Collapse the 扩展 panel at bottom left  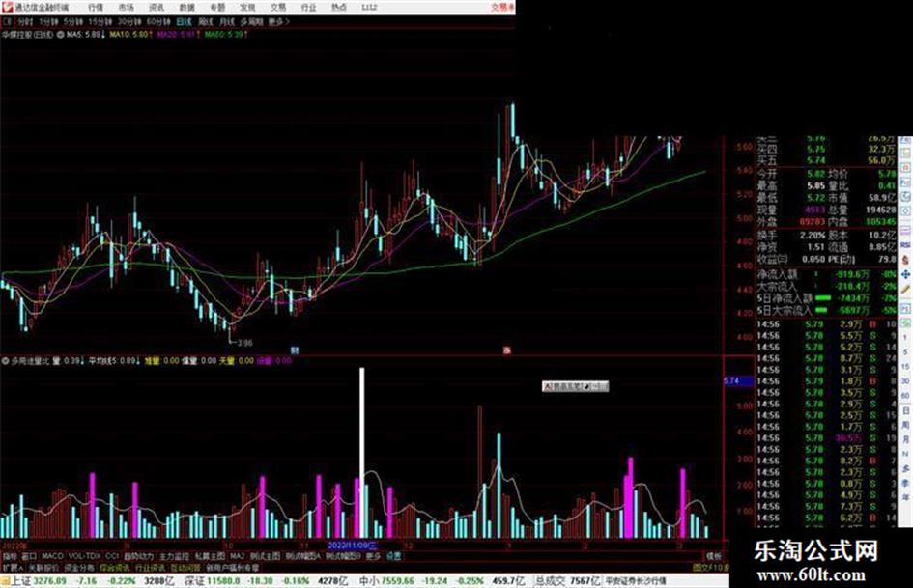point(13,567)
